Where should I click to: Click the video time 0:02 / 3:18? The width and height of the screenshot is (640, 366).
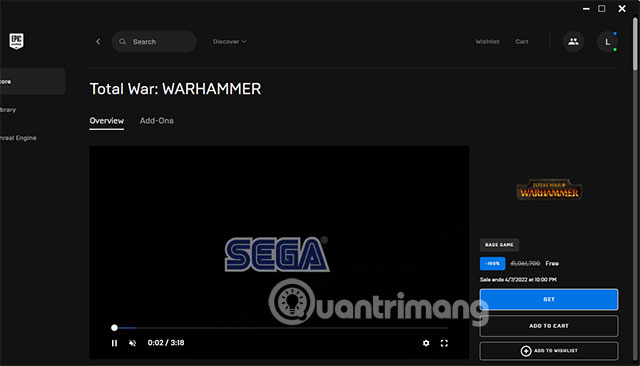(166, 343)
